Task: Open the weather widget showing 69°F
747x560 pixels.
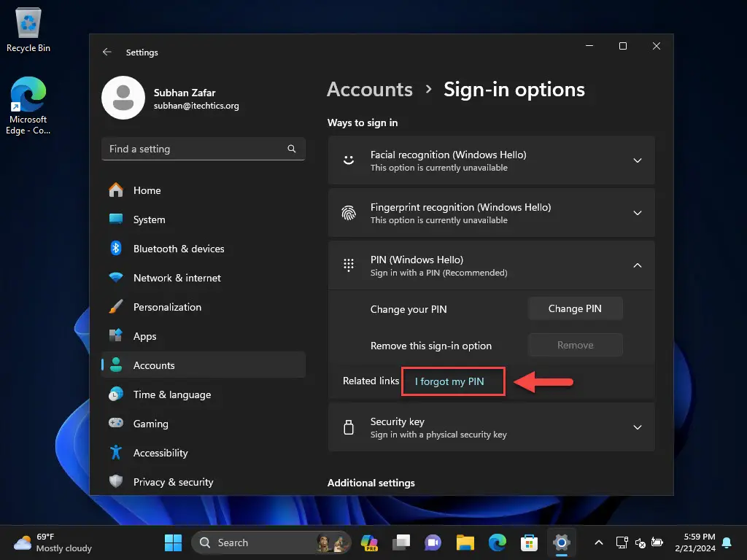Action: pos(53,542)
